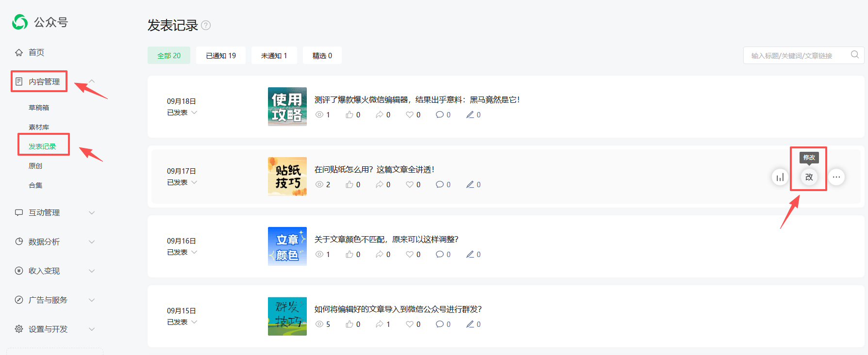Click the 文章颜色 article thumbnail
Screen dimensions: 868x355
pos(287,246)
